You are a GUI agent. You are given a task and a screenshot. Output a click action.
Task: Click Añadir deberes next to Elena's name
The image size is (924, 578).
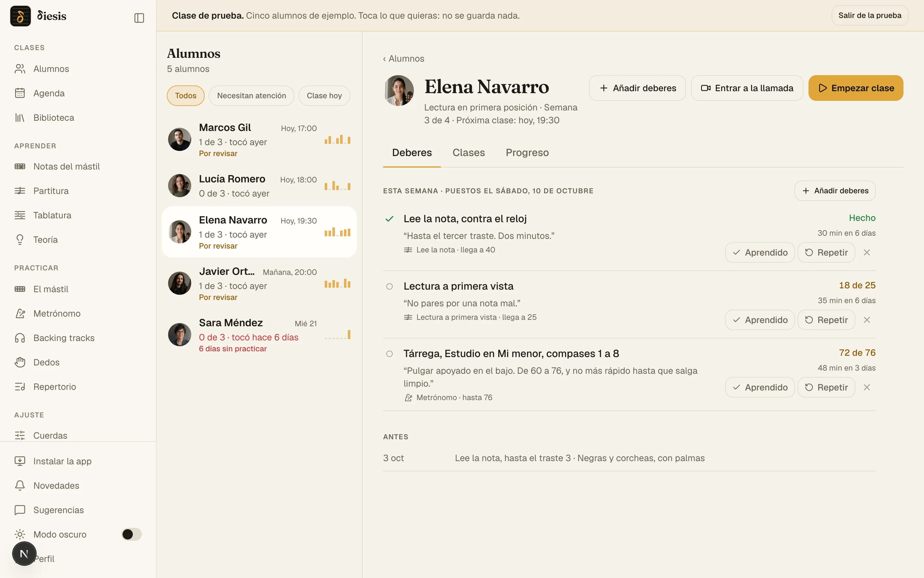(x=637, y=88)
